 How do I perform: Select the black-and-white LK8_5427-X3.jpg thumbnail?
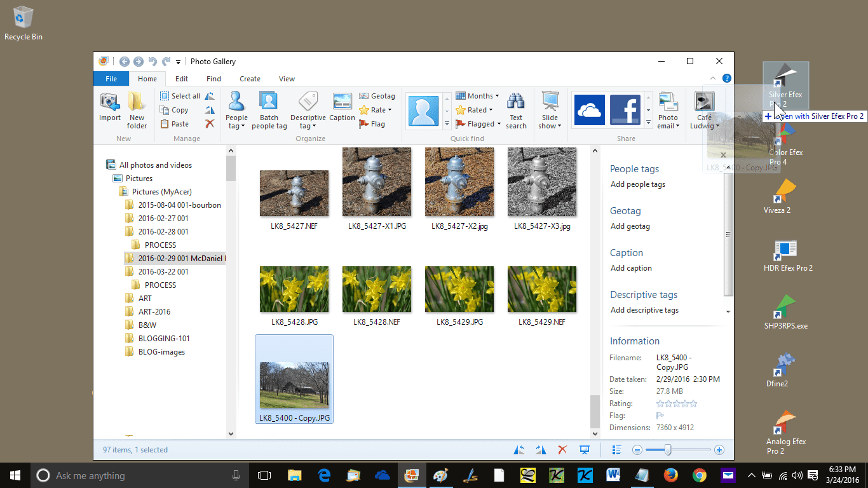click(x=542, y=182)
